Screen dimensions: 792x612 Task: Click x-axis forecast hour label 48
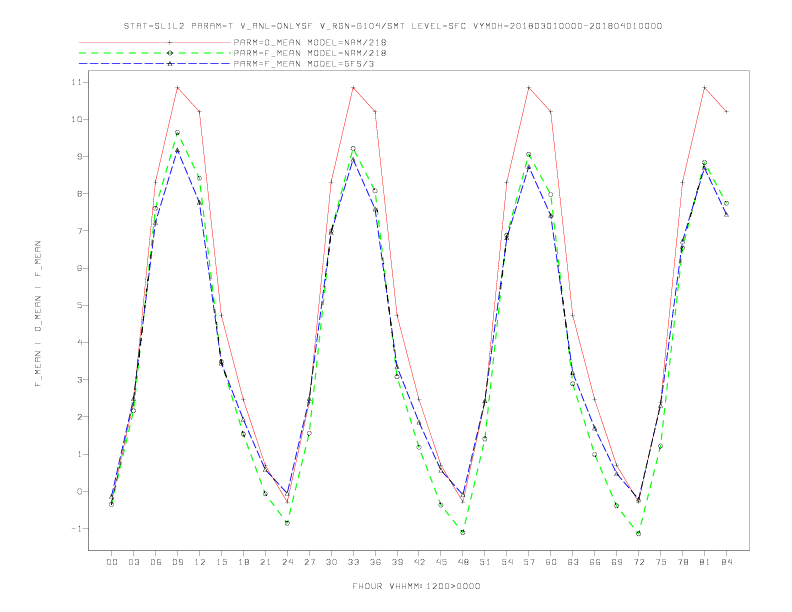tap(463, 562)
